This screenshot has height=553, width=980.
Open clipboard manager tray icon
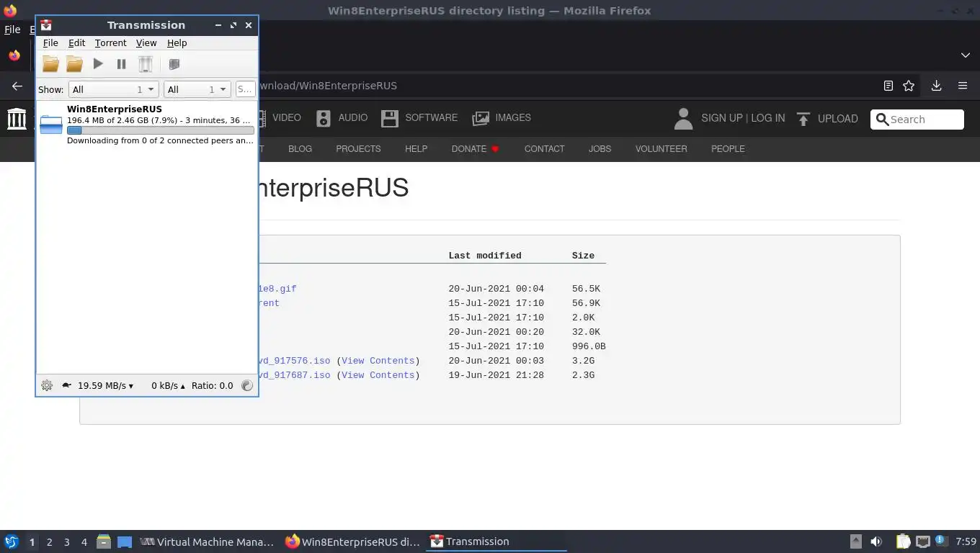[904, 541]
